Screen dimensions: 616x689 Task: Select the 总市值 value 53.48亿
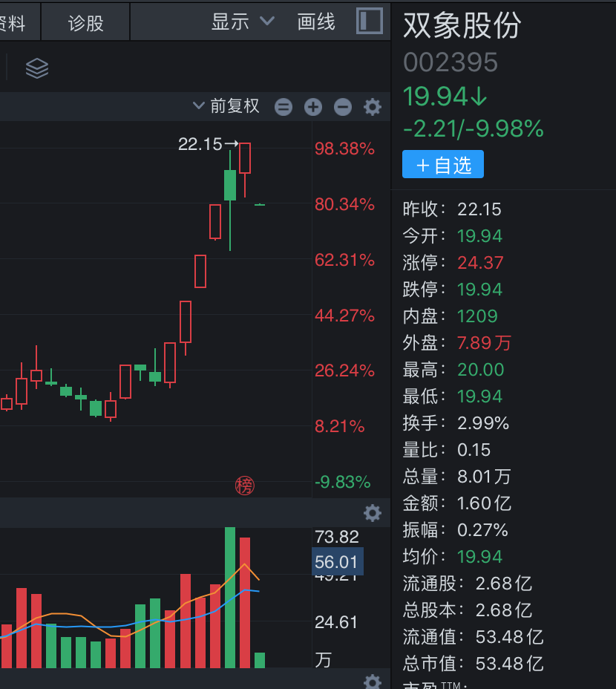point(510,664)
